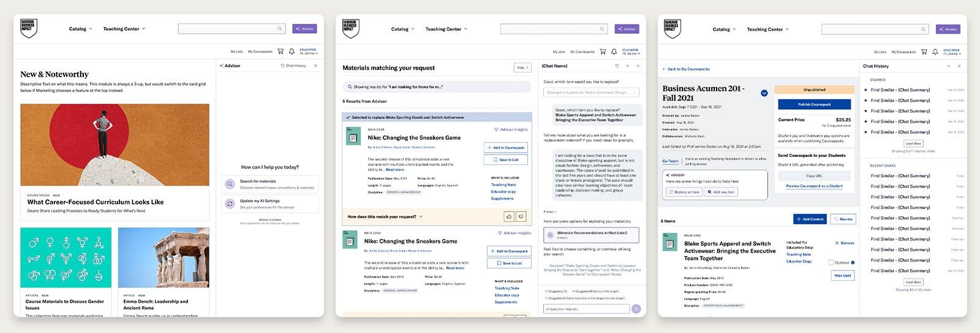
Task: Click the Showing results search bar in middle screen
Action: [x=437, y=87]
